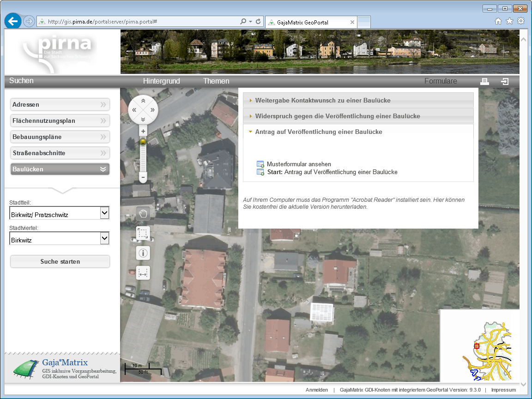Expand Widerspruch gegen die Veröffentlichung section
532x399 pixels.
click(x=337, y=116)
